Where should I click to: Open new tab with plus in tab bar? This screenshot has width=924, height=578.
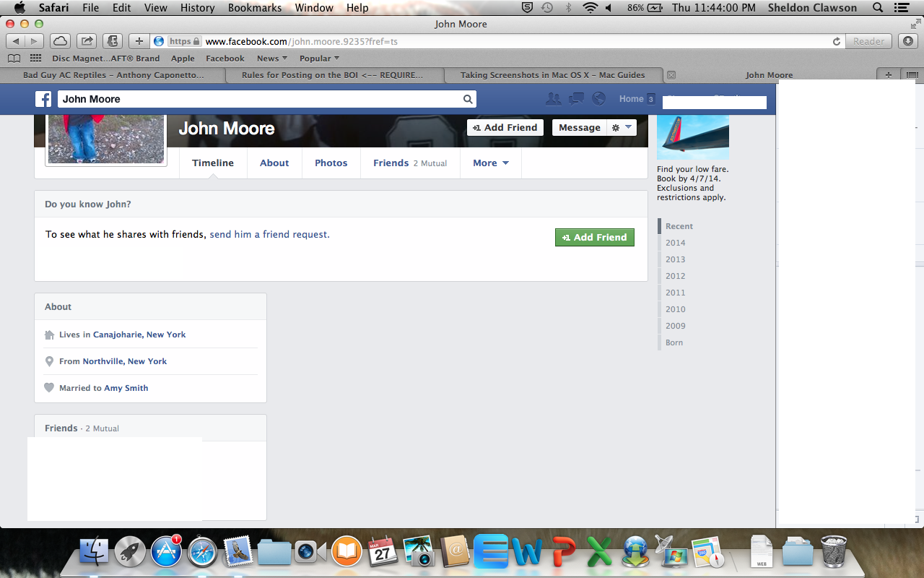point(889,74)
